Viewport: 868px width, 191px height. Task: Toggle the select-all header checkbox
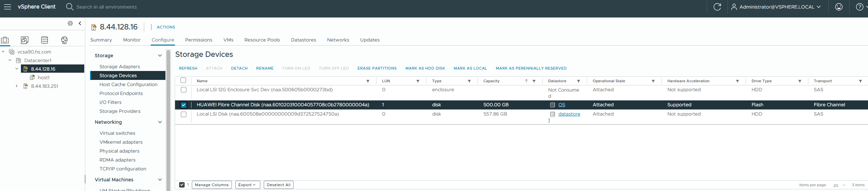pyautogui.click(x=183, y=81)
